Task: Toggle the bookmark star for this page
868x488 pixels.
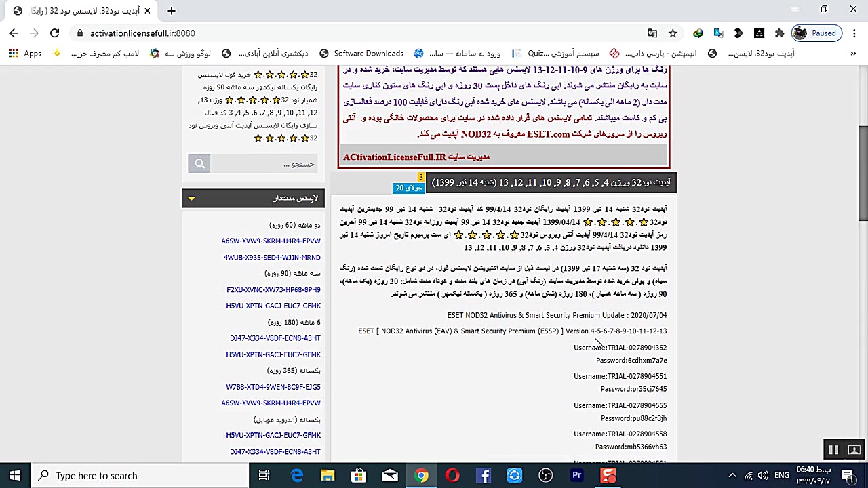Action: pos(672,33)
